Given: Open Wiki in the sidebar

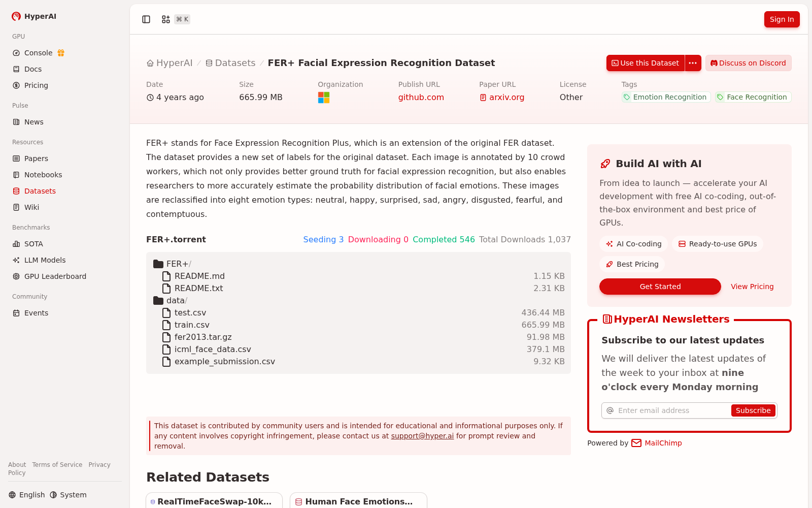Looking at the screenshot, I should coord(31,207).
